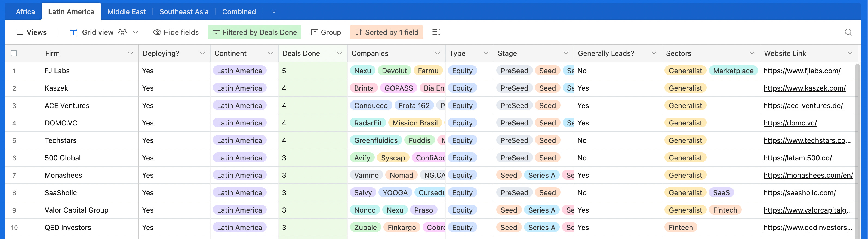Open the Firm column dropdown arrow
Viewport: 868px width, 239px height.
pyautogui.click(x=130, y=53)
